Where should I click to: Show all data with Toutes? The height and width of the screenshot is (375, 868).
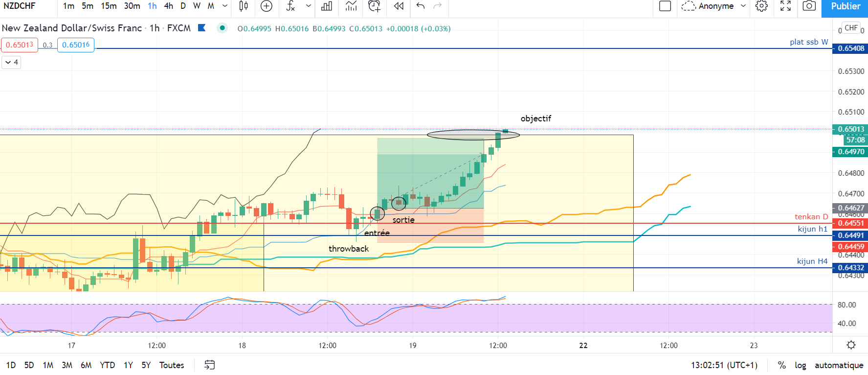pos(172,365)
